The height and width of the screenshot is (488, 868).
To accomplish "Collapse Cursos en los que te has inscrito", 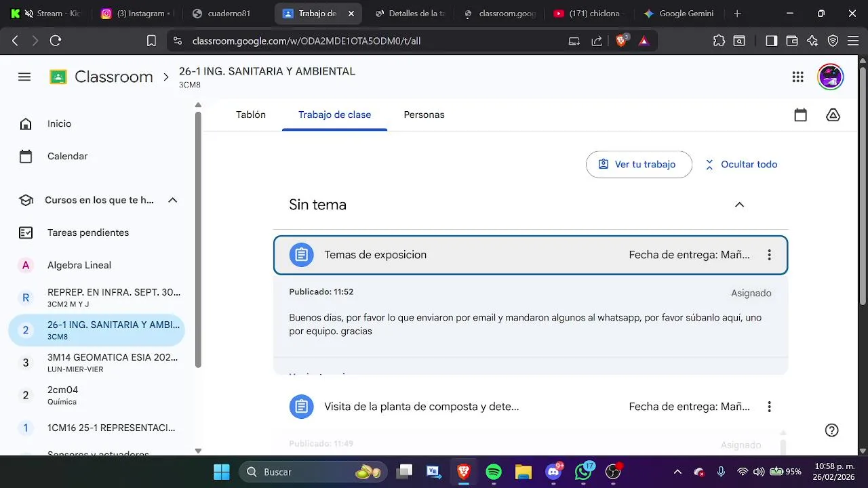I will (172, 200).
